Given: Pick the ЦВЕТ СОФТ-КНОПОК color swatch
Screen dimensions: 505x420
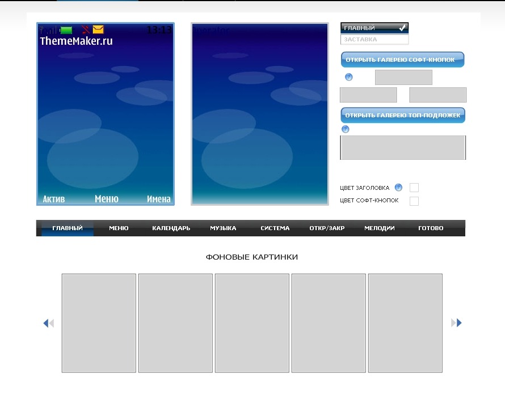Looking at the screenshot, I should [x=414, y=201].
